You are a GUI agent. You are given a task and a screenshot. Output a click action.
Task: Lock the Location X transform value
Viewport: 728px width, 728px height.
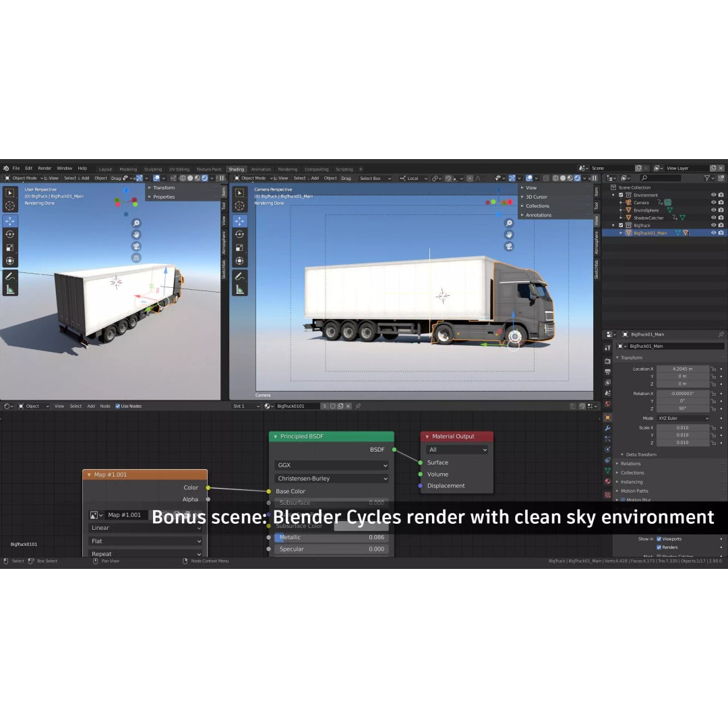coord(713,369)
